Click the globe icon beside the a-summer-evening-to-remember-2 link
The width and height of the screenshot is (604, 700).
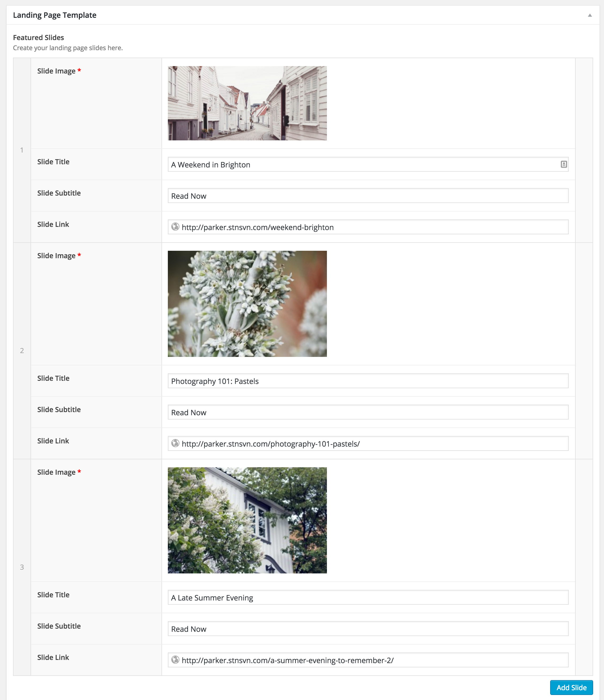(175, 660)
